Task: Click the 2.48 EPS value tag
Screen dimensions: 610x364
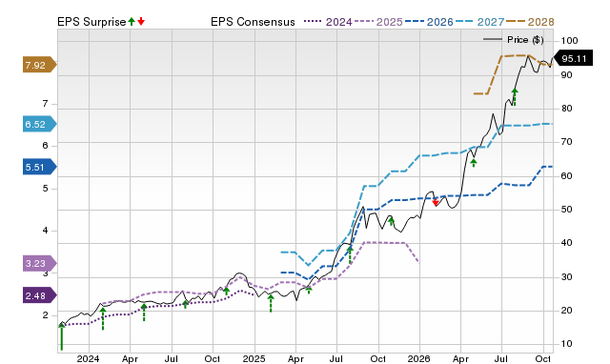Action: pyautogui.click(x=40, y=295)
